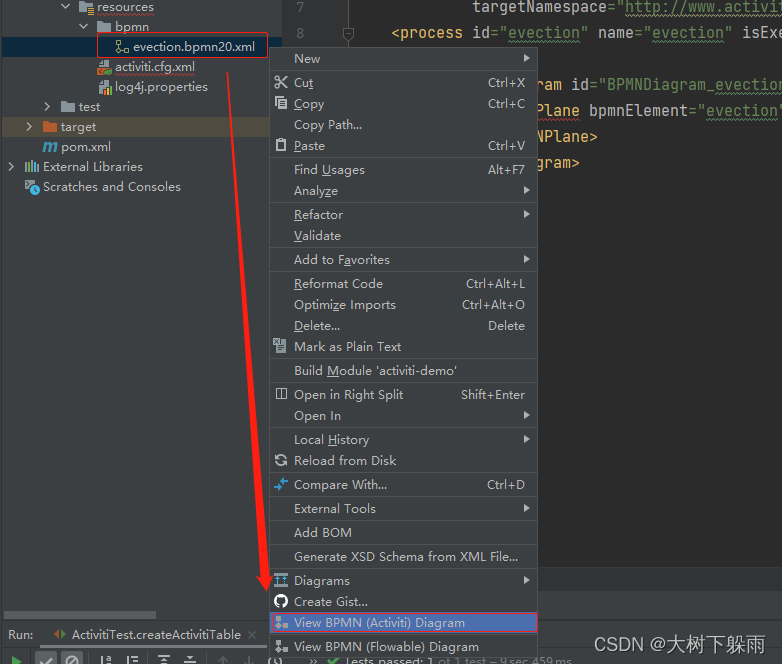Open the Open In submenu arrow
The height and width of the screenshot is (664, 782).
[x=527, y=415]
